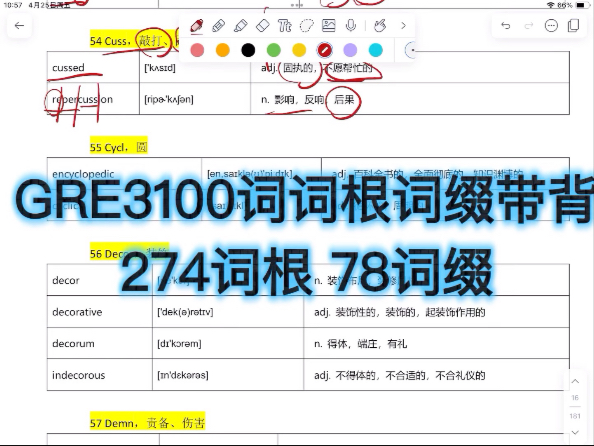The width and height of the screenshot is (594, 446).
Task: Select the pencil tool in toolbar
Action: click(x=219, y=26)
